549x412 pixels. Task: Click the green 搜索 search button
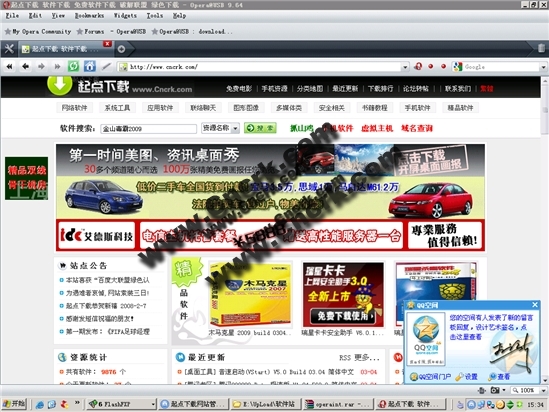tap(260, 128)
